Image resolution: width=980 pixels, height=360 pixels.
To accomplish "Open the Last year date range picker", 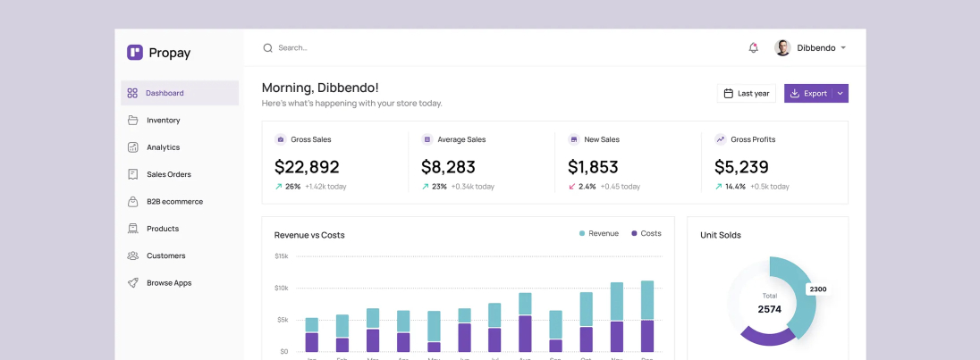I will 746,94.
